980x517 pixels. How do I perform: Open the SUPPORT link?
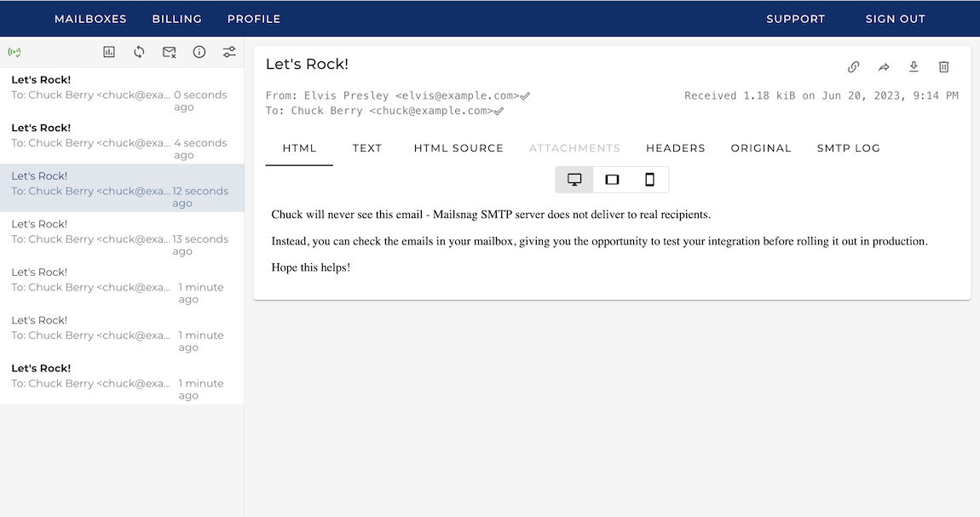pyautogui.click(x=796, y=20)
